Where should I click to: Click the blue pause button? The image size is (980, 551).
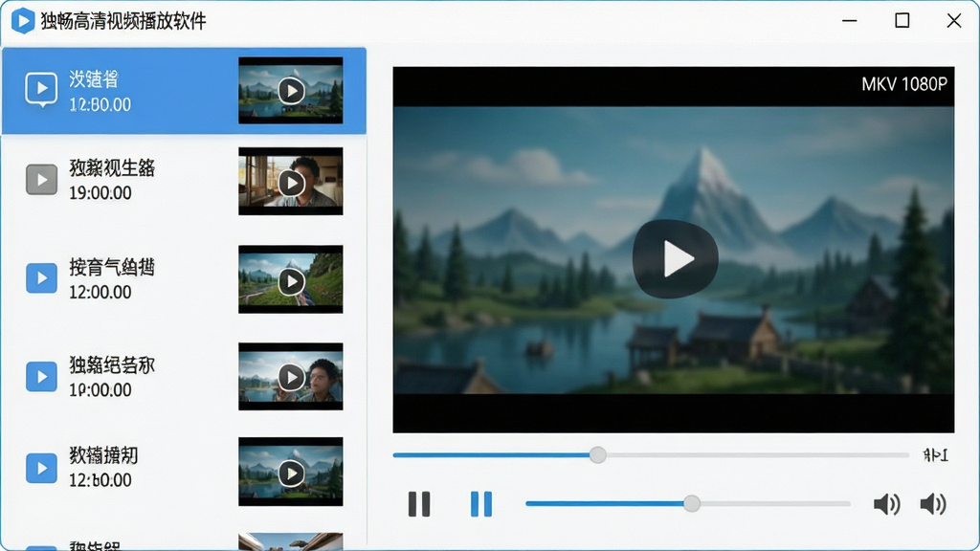tap(481, 504)
